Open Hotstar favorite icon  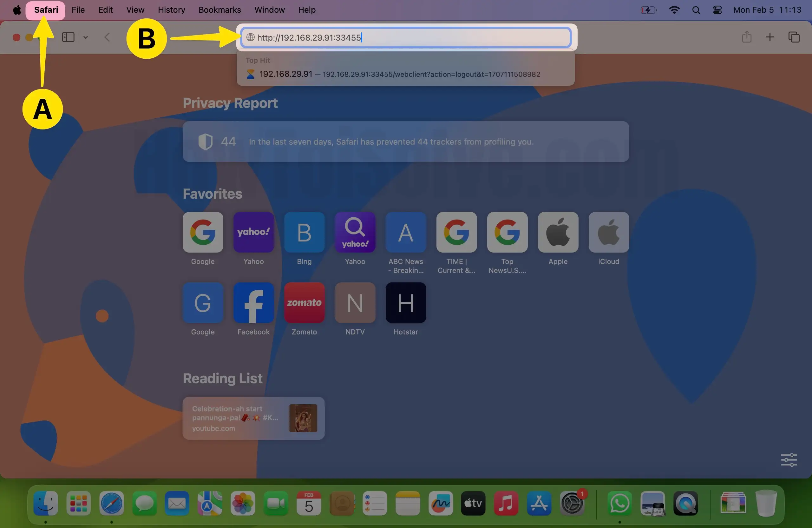point(405,302)
